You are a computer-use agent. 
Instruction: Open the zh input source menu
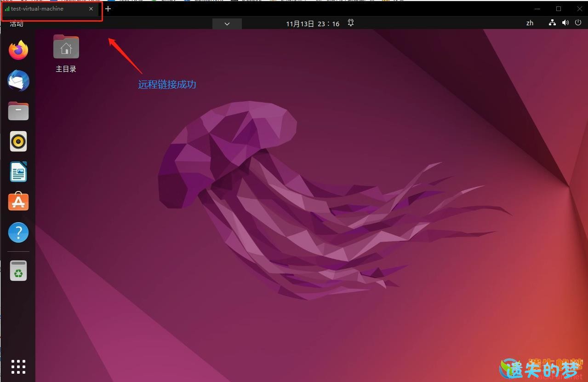pyautogui.click(x=530, y=23)
